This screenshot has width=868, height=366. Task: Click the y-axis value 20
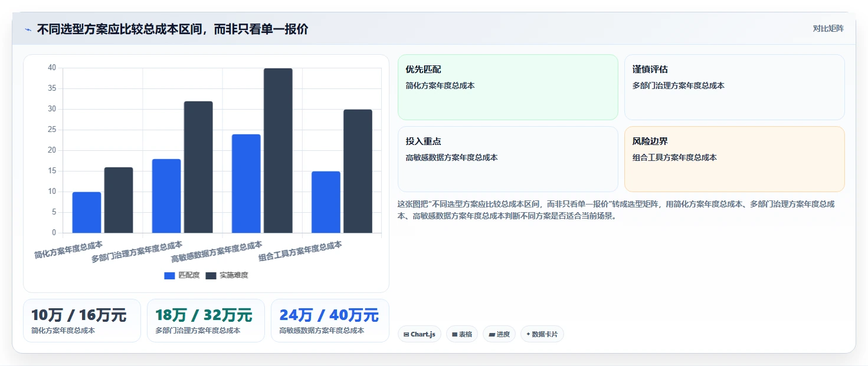coord(52,150)
